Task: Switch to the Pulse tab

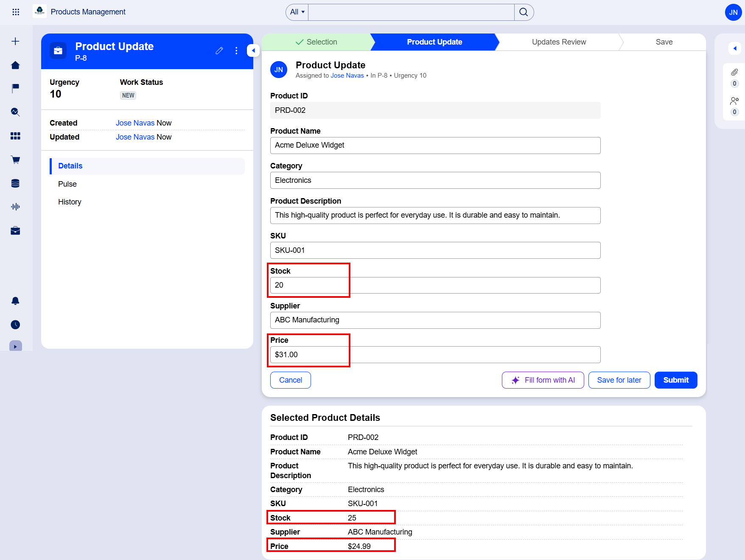Action: 67,184
